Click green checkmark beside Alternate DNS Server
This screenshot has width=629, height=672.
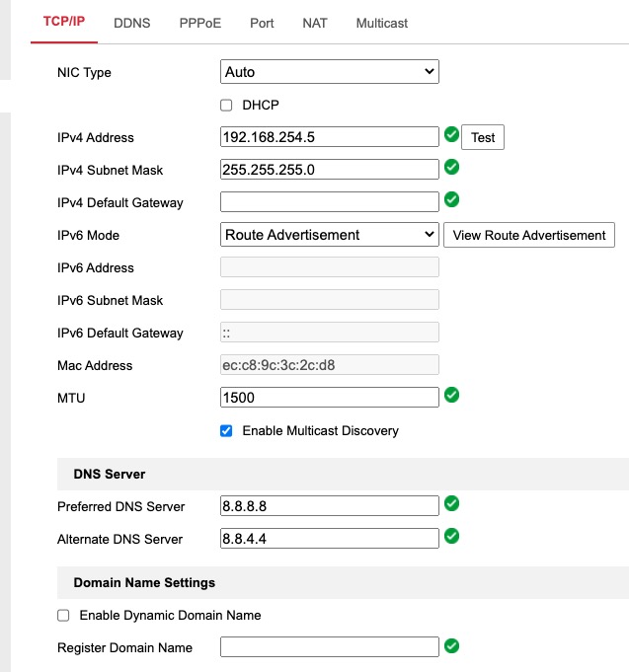point(451,537)
